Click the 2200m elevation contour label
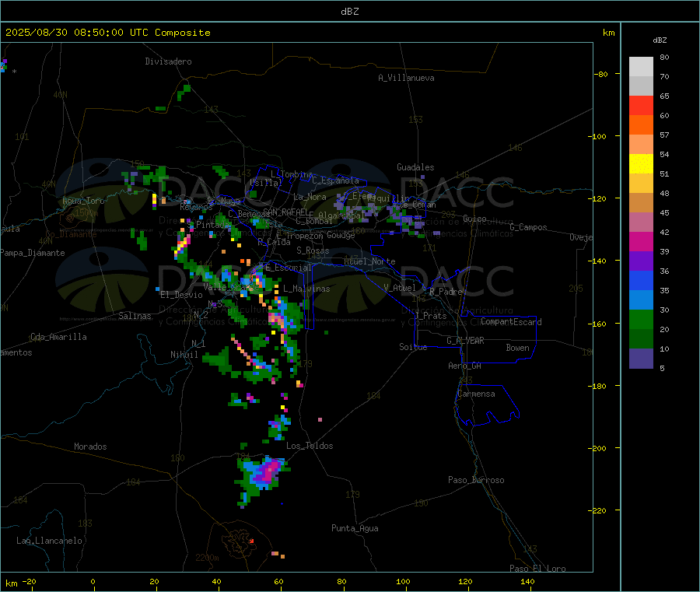Screen dimensions: 700x592 [207, 558]
